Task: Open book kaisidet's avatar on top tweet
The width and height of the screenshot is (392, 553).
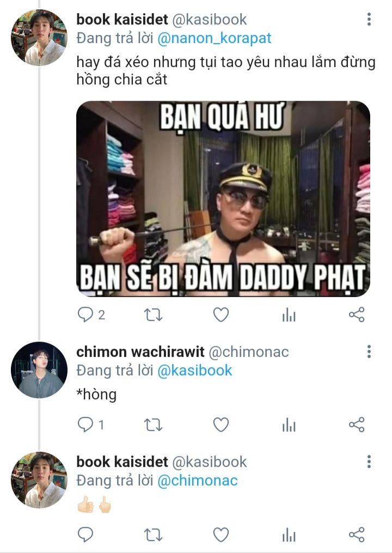Action: [39, 38]
